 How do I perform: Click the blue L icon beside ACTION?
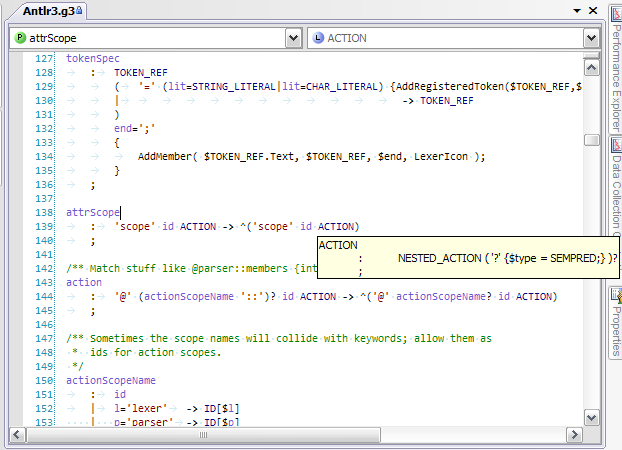click(x=318, y=38)
